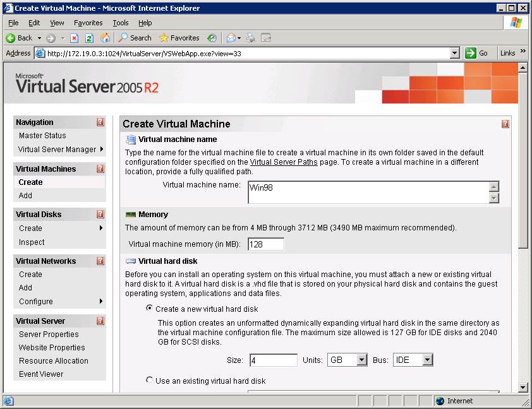Expand the Virtual Networks Configure submenu
This screenshot has height=409, width=532.
click(x=101, y=301)
